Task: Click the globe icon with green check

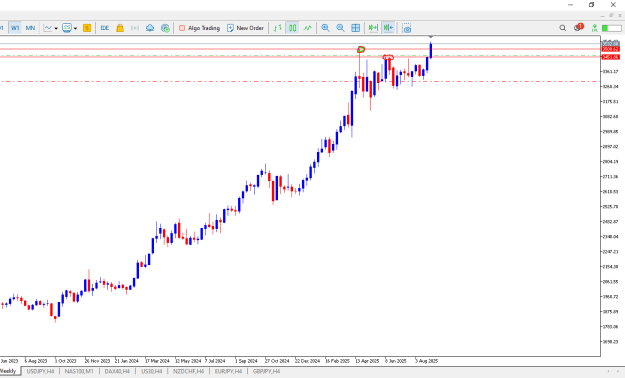Action: [x=165, y=28]
